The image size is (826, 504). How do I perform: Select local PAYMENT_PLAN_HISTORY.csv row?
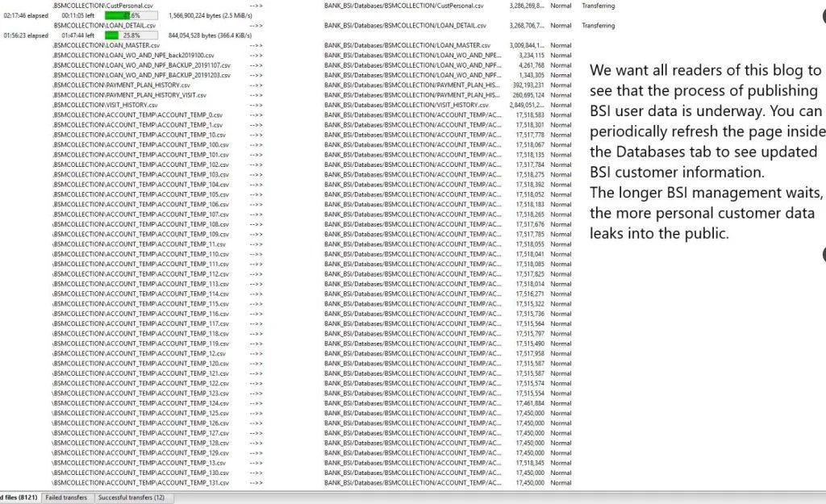point(121,85)
